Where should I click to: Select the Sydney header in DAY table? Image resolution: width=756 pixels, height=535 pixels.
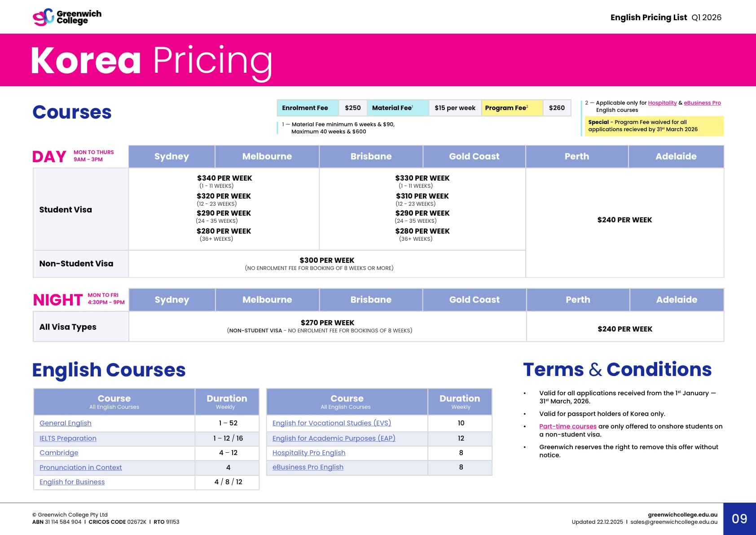(171, 156)
